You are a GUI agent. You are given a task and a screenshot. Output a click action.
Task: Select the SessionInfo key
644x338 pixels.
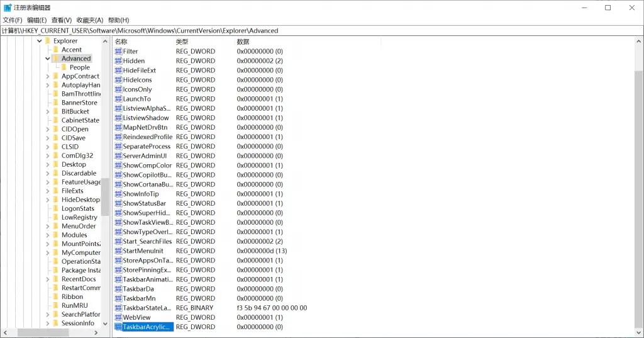point(77,323)
